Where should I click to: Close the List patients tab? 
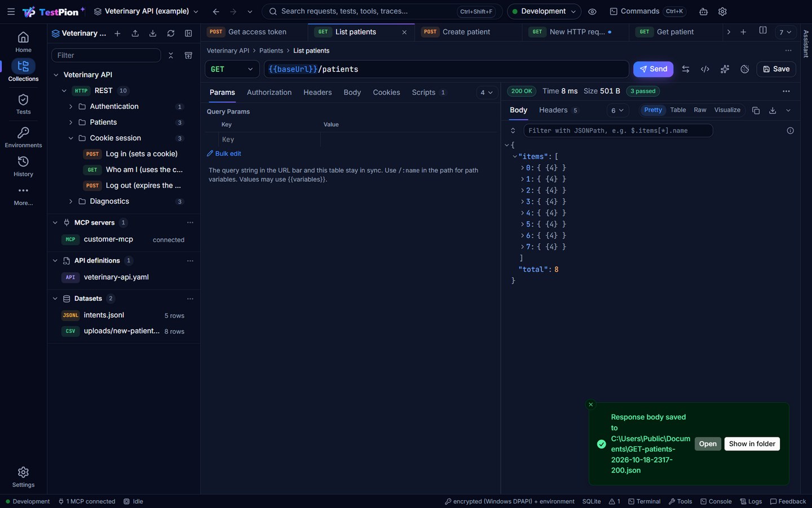click(x=404, y=32)
